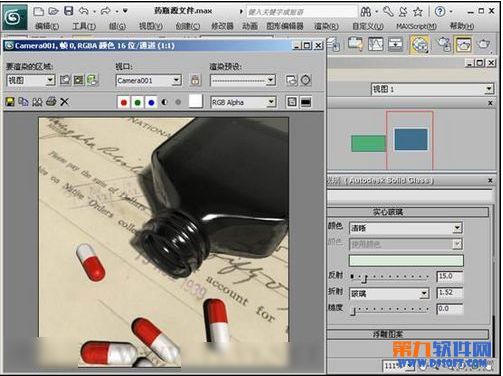
Task: Expand quick access toolbar customize arrow
Action: click(x=125, y=11)
